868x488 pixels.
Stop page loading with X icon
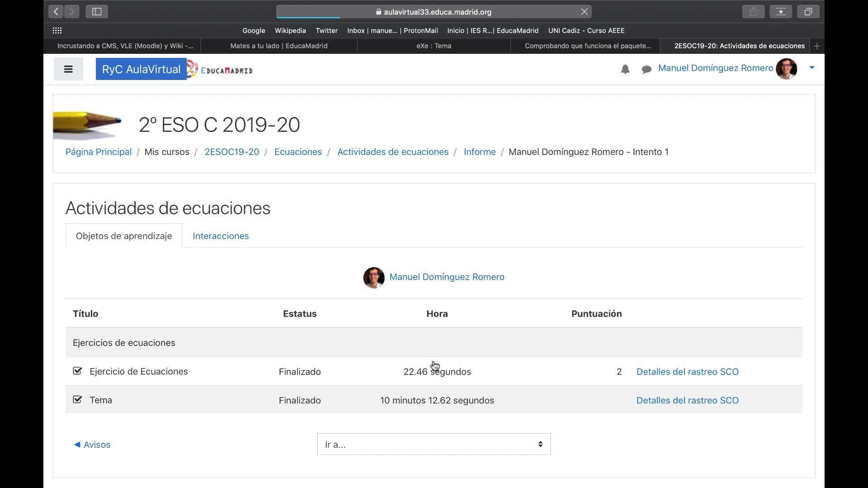coord(584,12)
